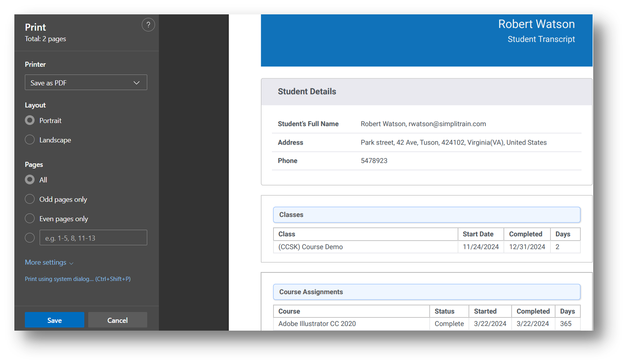
Task: Click Adobe Illustrator CC 2020 course row
Action: (317, 324)
